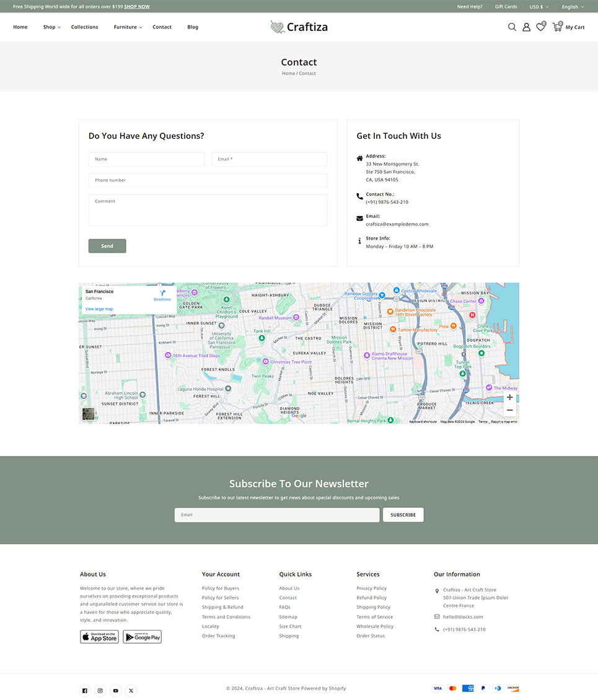
Task: Expand the Shop menu
Action: pyautogui.click(x=51, y=27)
